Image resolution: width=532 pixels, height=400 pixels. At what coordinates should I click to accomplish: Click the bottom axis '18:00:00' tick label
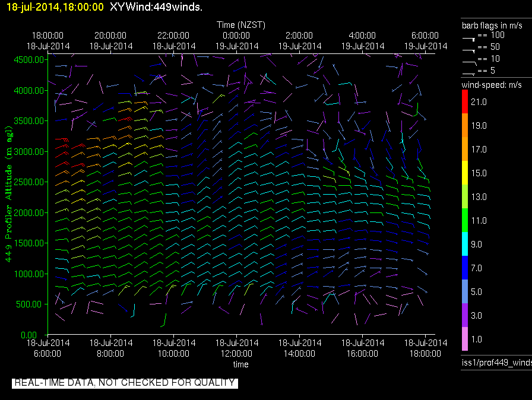[x=425, y=354]
